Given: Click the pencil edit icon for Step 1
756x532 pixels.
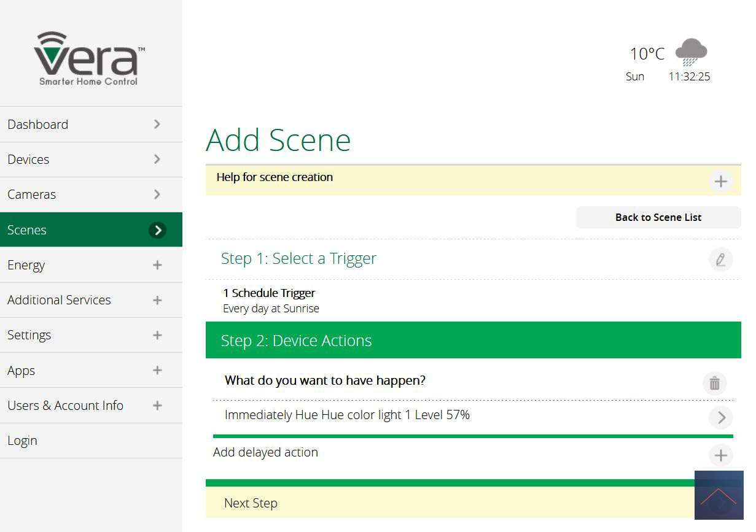Looking at the screenshot, I should [x=720, y=260].
